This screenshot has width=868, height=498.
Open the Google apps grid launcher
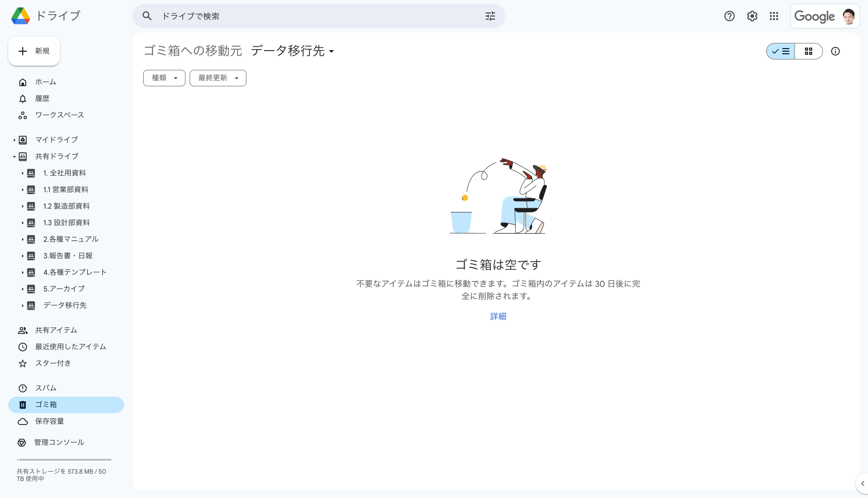[773, 16]
